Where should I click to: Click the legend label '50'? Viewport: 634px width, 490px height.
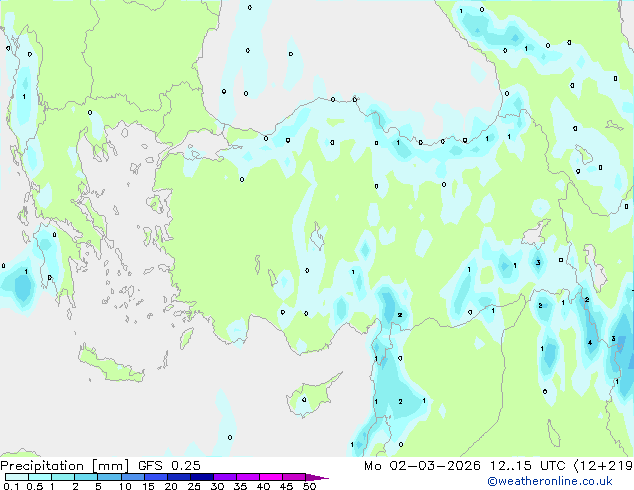coord(310,486)
